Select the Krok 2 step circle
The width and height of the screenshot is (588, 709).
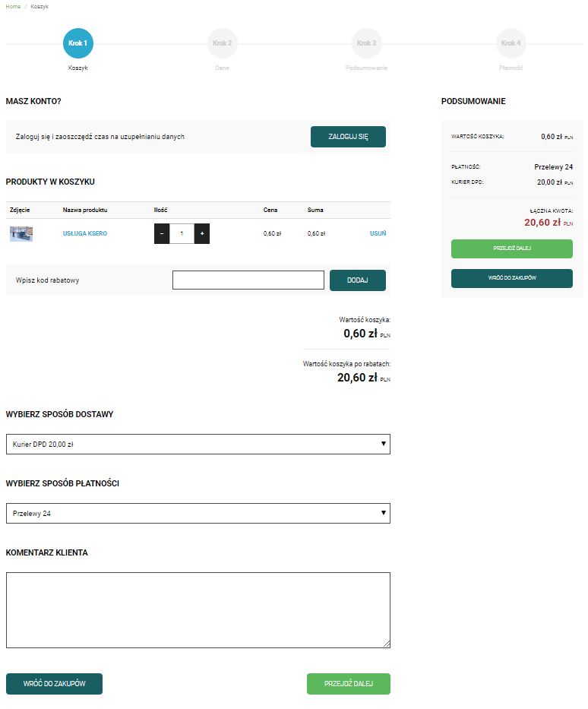pyautogui.click(x=222, y=43)
